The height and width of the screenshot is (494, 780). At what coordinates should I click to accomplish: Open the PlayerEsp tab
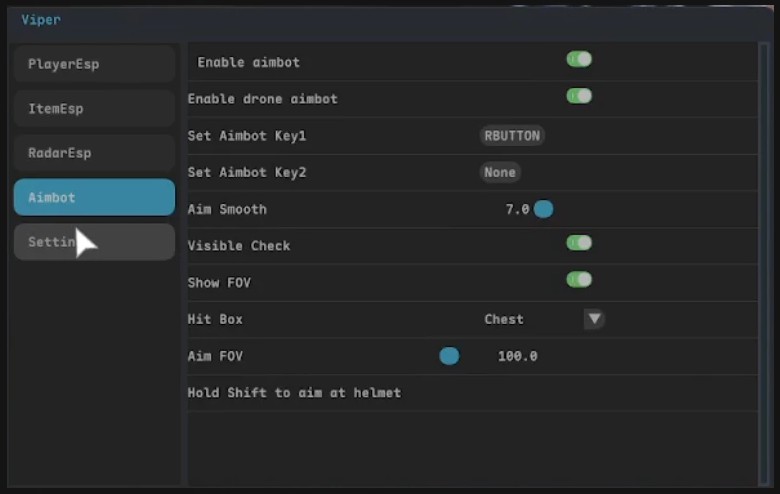[x=94, y=64]
